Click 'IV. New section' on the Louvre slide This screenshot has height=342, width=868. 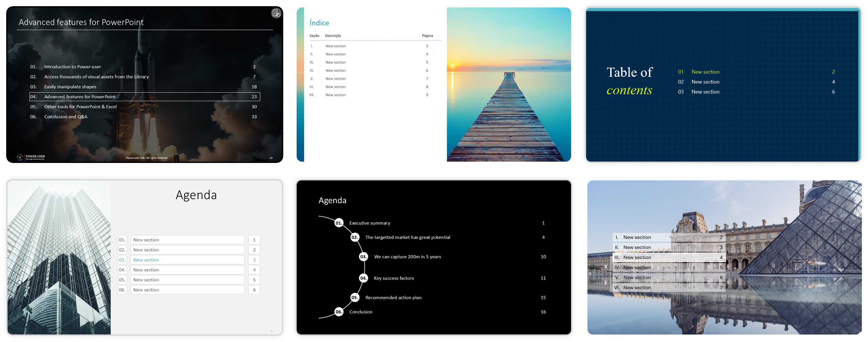[x=669, y=268]
